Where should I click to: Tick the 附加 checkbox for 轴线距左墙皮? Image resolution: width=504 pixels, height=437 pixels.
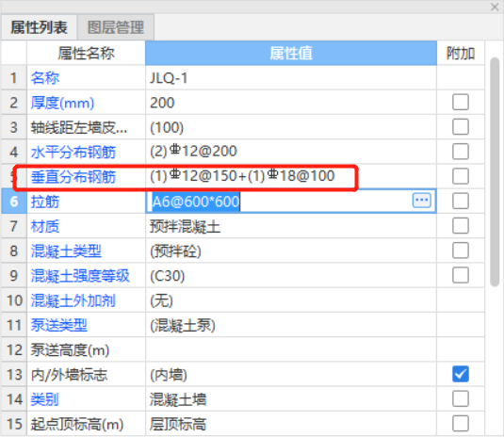(x=461, y=127)
